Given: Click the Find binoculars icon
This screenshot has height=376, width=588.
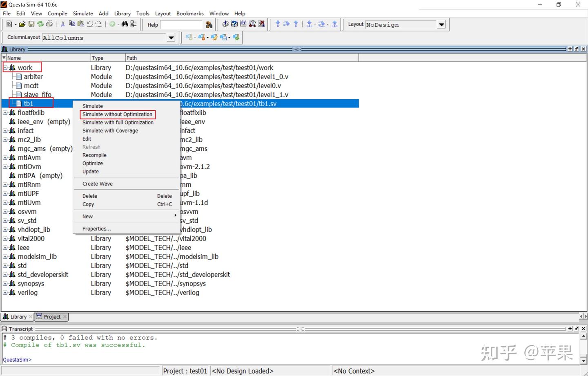Looking at the screenshot, I should click(125, 25).
